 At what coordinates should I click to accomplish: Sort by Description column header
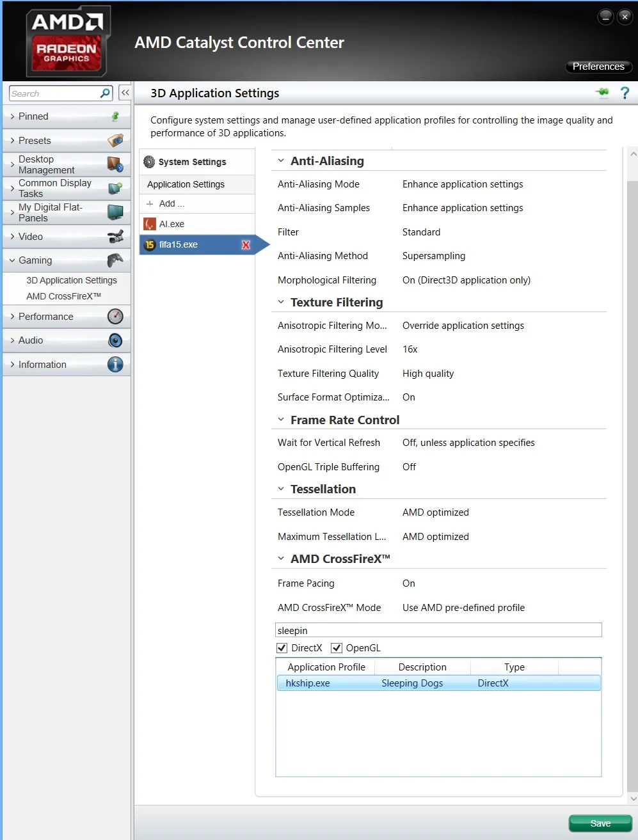pos(422,667)
